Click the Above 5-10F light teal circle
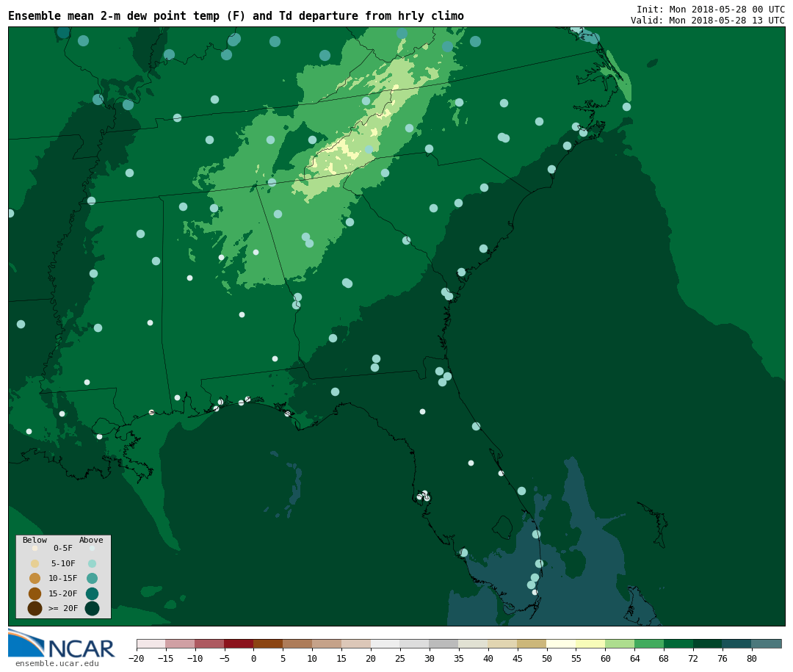Screen dimensions: 793x672 click(x=92, y=564)
